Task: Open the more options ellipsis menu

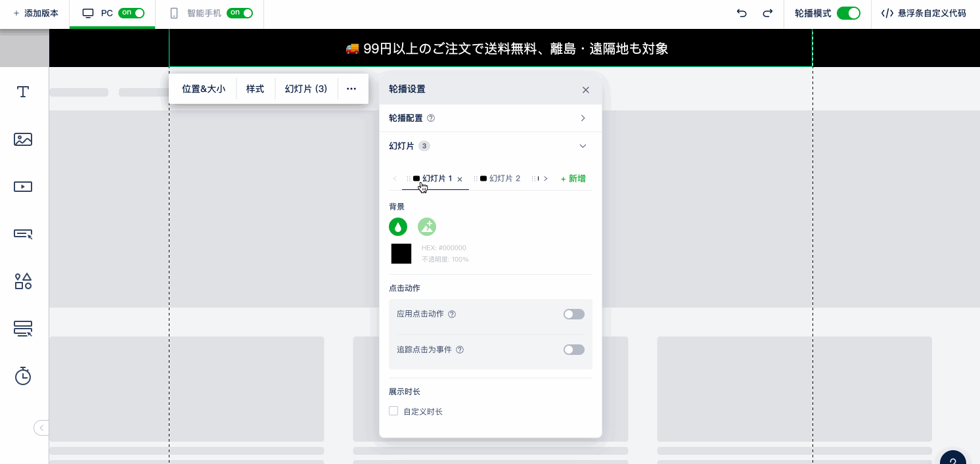Action: [351, 89]
